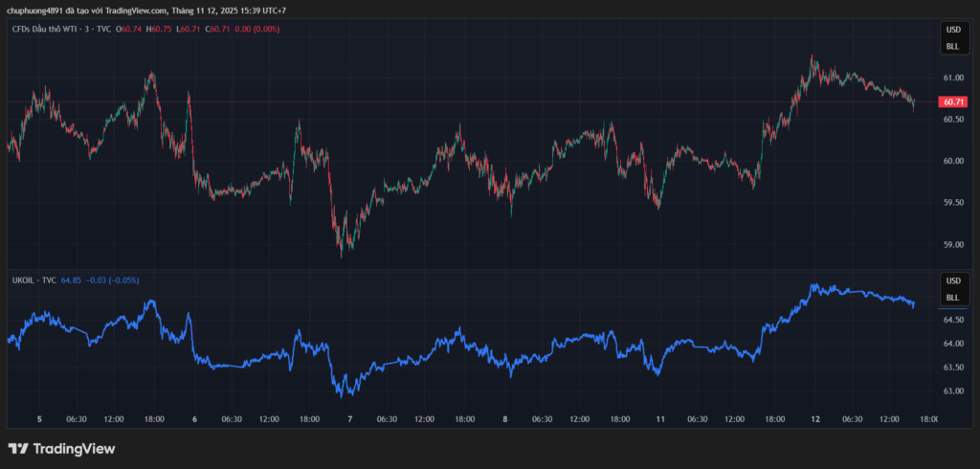Open the USD currency selector on WTI pane
The image size is (980, 469).
pos(952,30)
